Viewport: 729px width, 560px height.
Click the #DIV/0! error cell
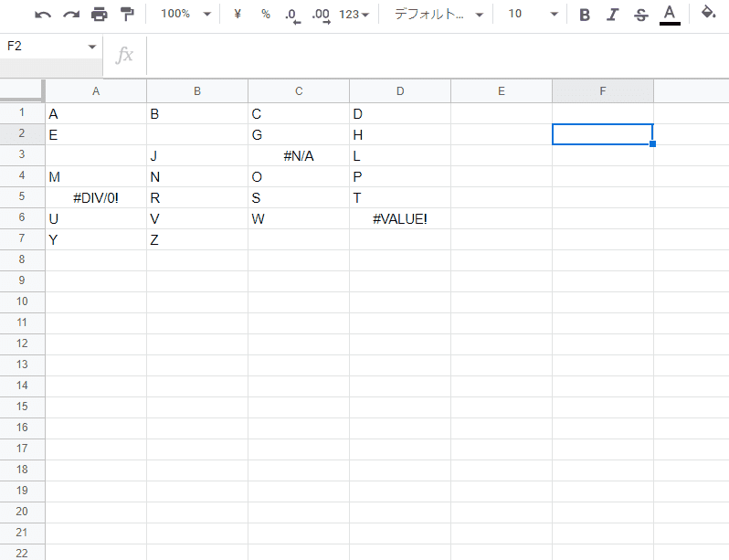click(x=96, y=197)
